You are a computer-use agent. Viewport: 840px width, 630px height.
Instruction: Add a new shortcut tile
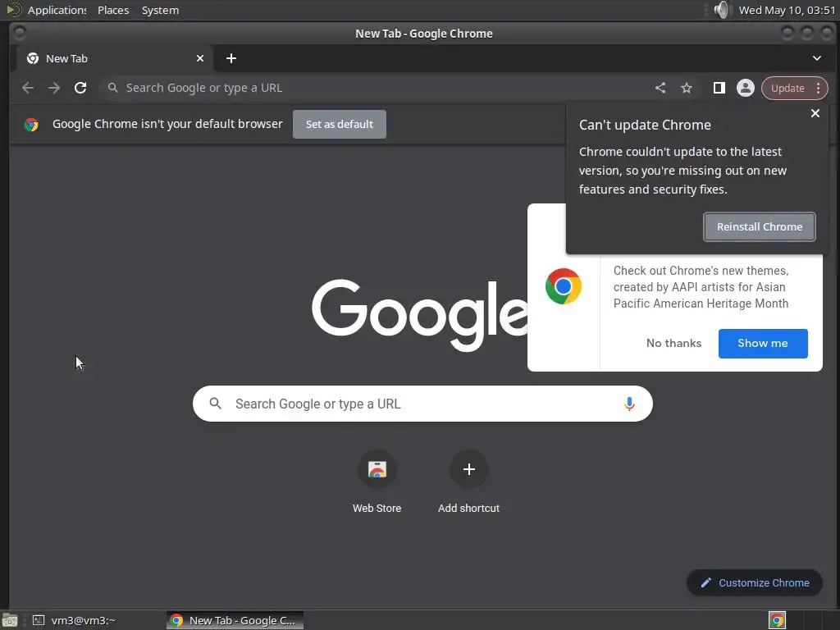point(468,482)
